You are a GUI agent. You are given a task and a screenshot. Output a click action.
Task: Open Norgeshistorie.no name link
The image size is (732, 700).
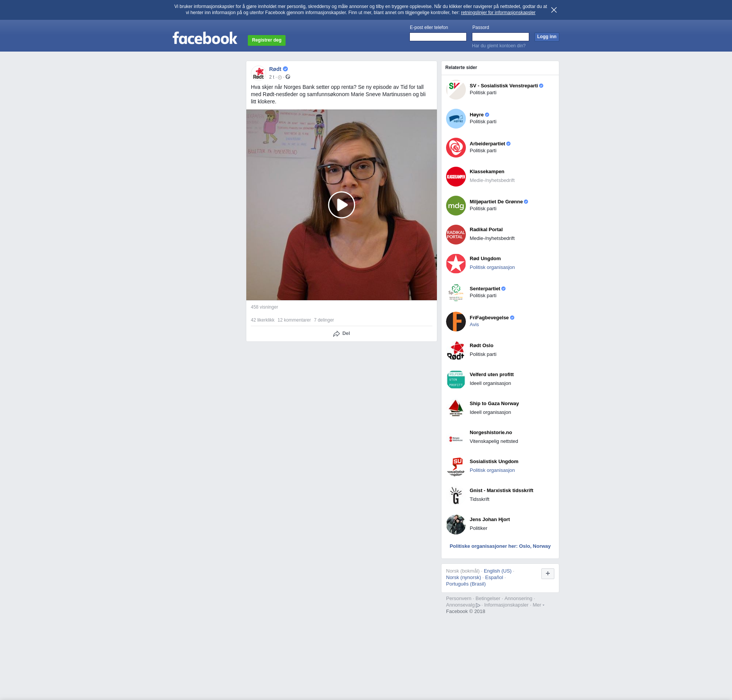click(x=491, y=433)
